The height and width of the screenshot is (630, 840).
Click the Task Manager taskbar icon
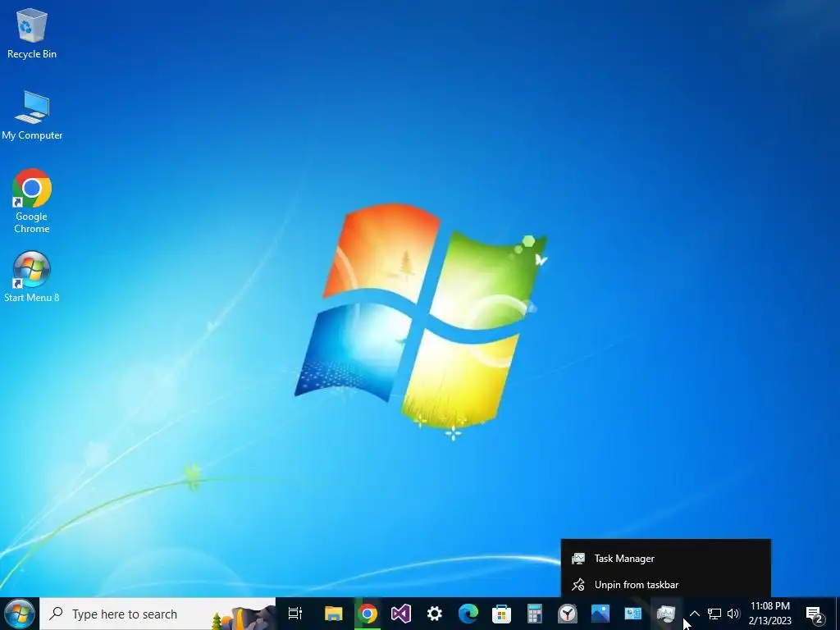click(x=666, y=614)
